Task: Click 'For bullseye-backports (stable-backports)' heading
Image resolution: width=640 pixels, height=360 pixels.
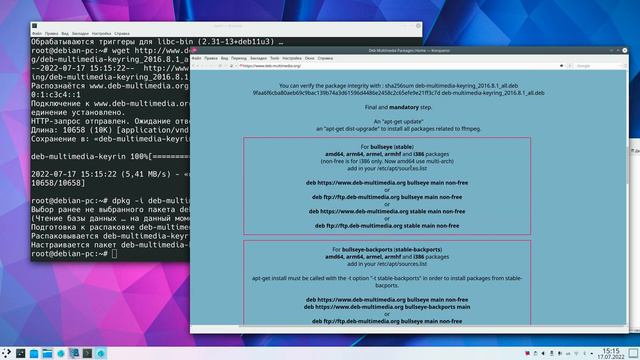Action: tap(387, 249)
